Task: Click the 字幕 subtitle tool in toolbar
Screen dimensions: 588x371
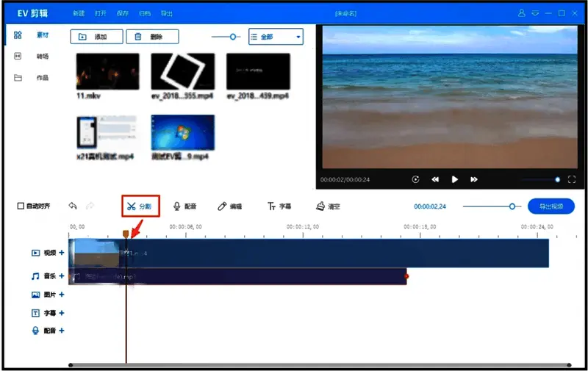Action: (279, 206)
